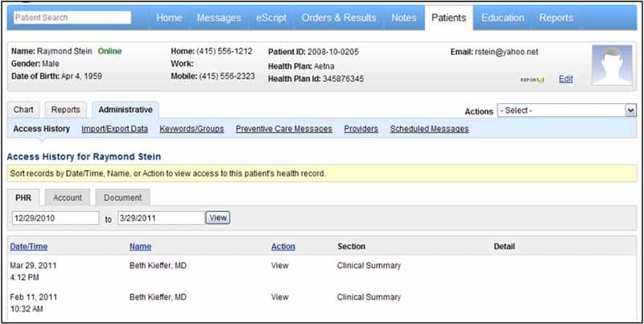The image size is (644, 324).
Task: Click the patient profile photo thumbnail
Action: (x=611, y=65)
